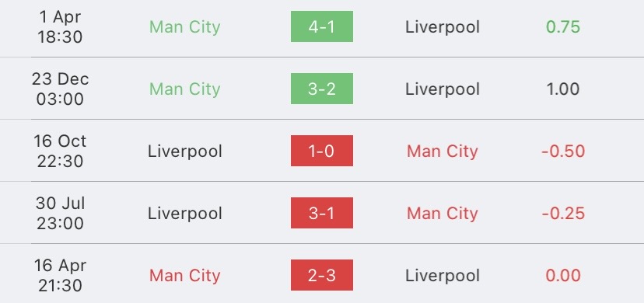
Task: Select Liverpool in 16 Apr match
Action: 443,276
